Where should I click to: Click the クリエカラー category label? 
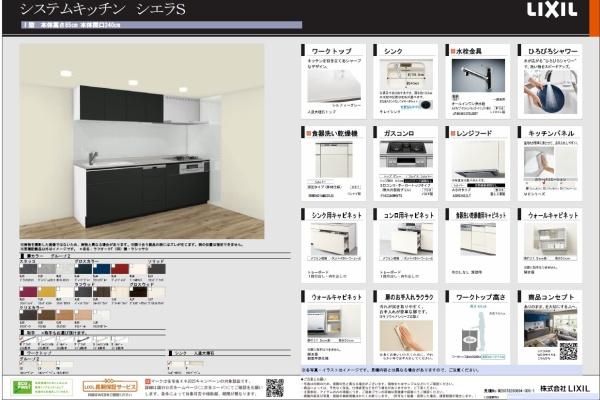point(32,308)
